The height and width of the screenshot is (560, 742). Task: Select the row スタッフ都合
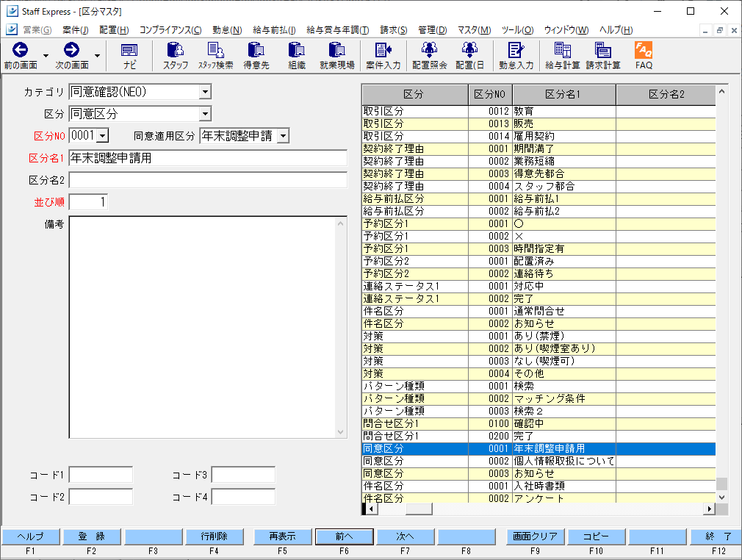tap(539, 186)
